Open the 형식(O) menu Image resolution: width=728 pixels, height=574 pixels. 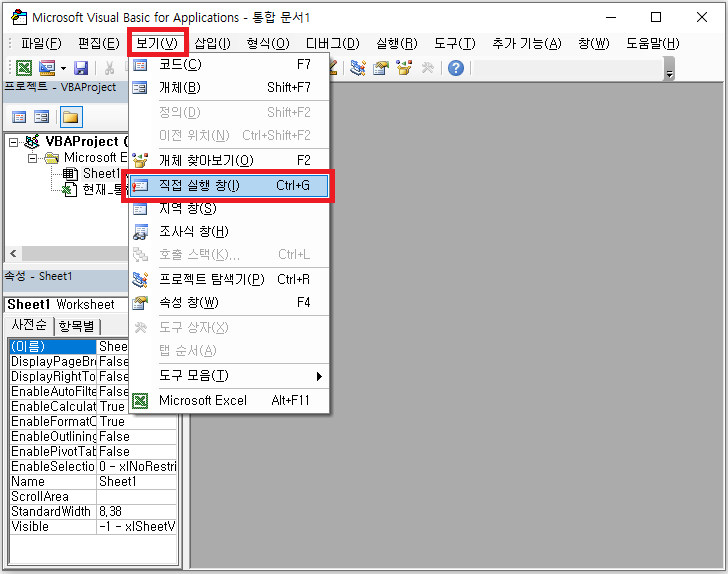(x=268, y=44)
